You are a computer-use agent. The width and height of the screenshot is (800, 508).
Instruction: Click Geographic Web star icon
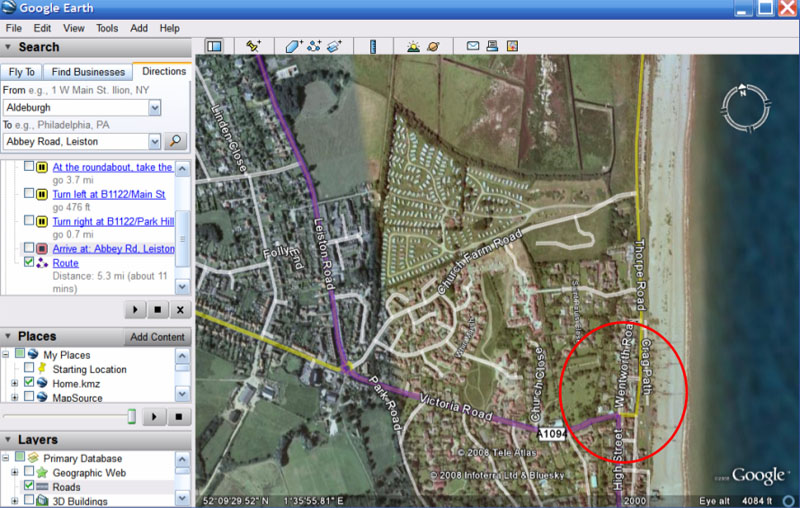(x=42, y=472)
